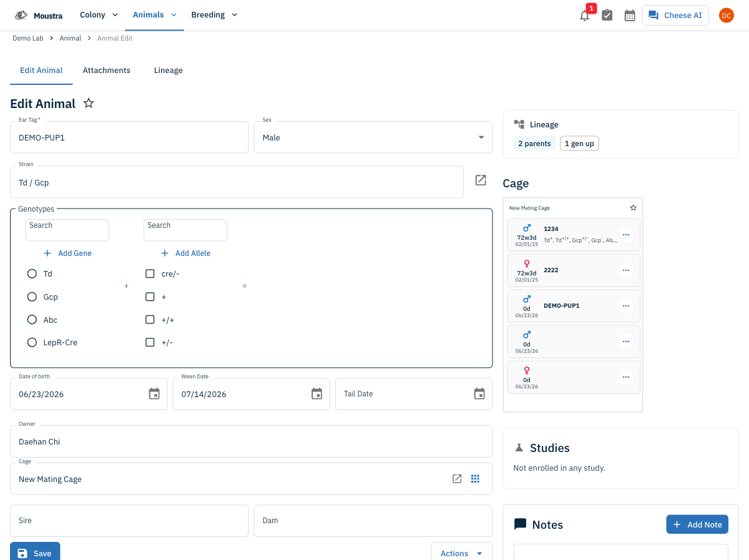Open strain Td / Gcp in new window
Viewport: 749px width, 560px height.
481,180
